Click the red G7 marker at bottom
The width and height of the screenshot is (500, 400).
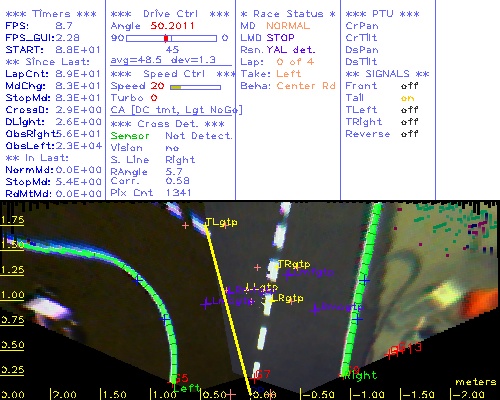[x=262, y=374]
